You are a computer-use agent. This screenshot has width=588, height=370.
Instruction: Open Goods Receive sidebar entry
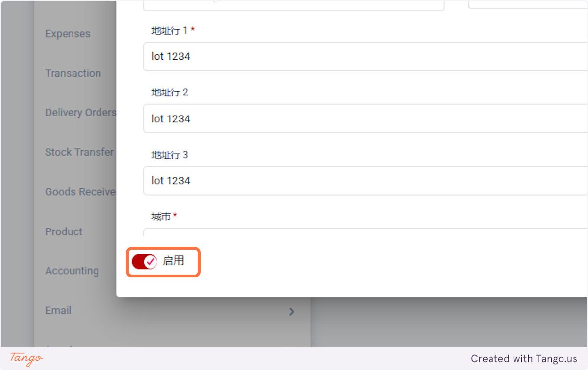coord(80,192)
